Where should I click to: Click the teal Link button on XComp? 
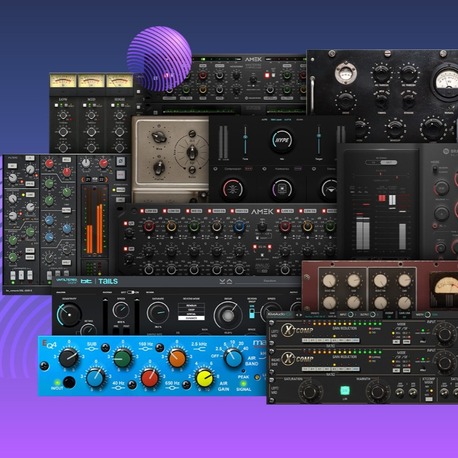point(345,390)
